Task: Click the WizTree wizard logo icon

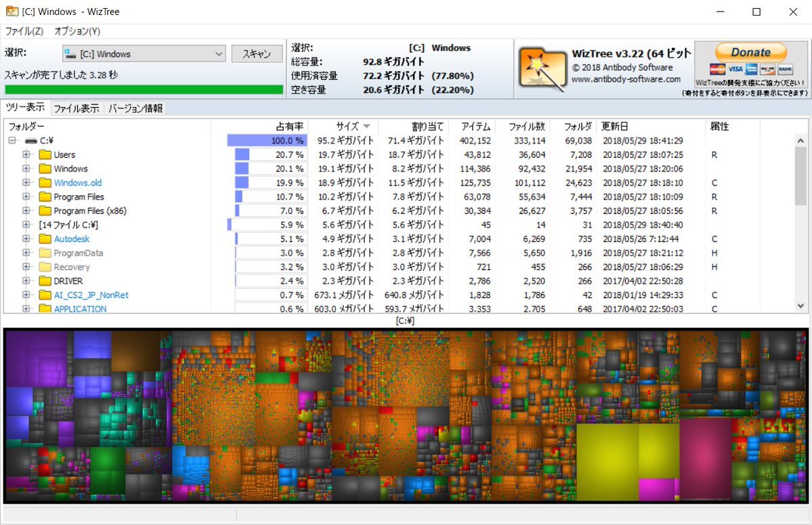Action: pos(542,69)
